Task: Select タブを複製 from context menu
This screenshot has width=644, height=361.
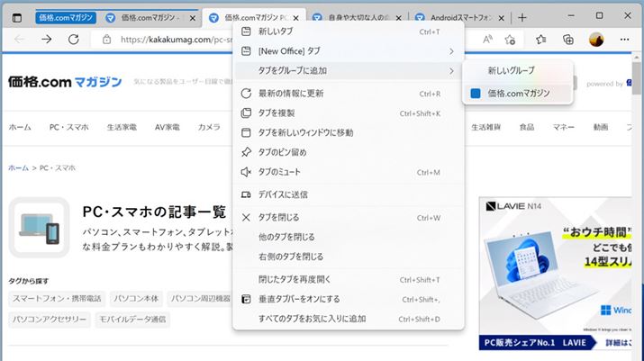Action: coord(277,113)
